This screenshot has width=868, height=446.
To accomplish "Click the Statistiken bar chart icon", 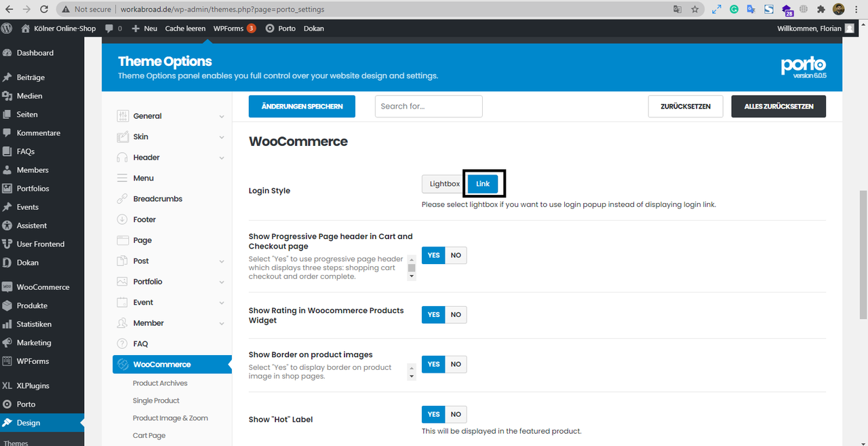I will (7, 324).
